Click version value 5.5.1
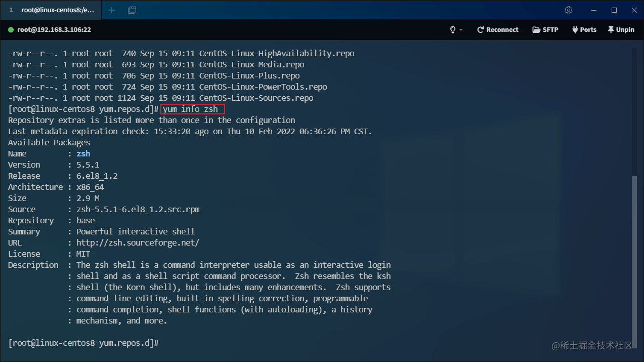 coord(88,165)
